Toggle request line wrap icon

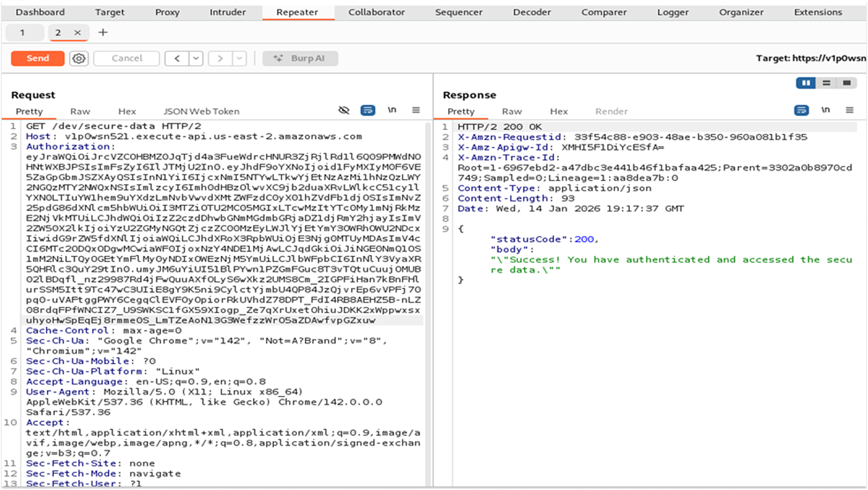coord(368,110)
